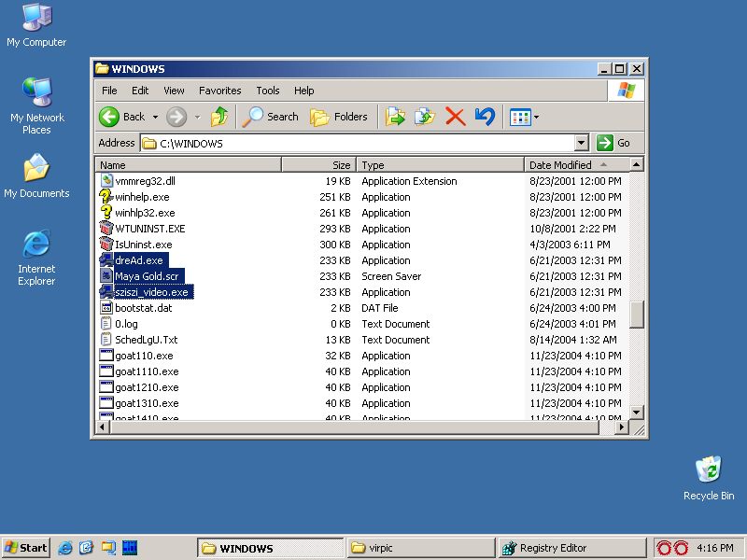Click the red double-circle tray icon
The height and width of the screenshot is (560, 747).
(671, 548)
